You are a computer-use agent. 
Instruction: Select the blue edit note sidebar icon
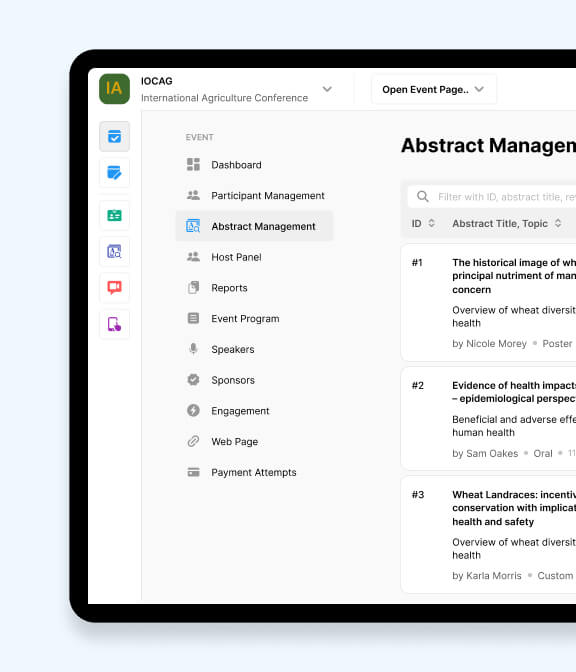coord(114,173)
